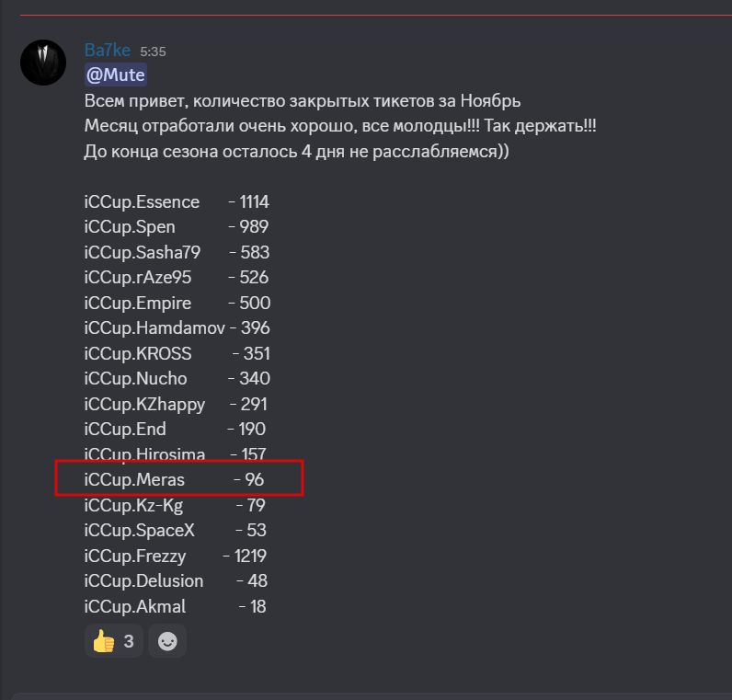
Task: Click the iCCup.Hamdamov 396 entry
Action: pyautogui.click(x=176, y=328)
